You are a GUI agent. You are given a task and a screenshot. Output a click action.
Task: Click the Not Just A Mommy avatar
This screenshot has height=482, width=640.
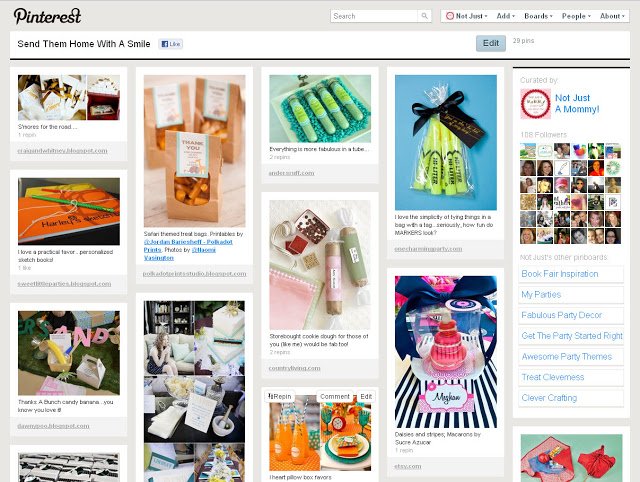(535, 104)
